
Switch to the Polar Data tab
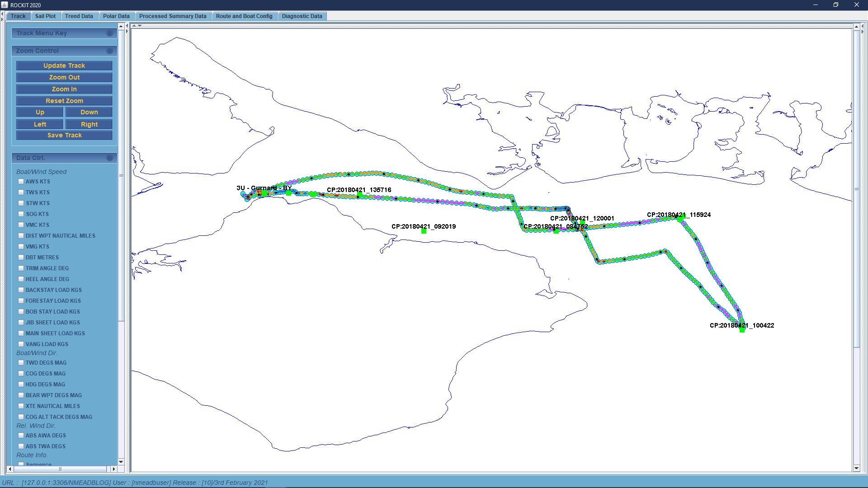pyautogui.click(x=116, y=16)
